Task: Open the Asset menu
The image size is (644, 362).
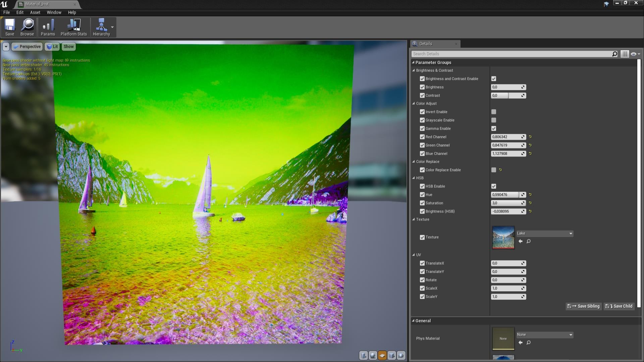Action: (x=35, y=12)
